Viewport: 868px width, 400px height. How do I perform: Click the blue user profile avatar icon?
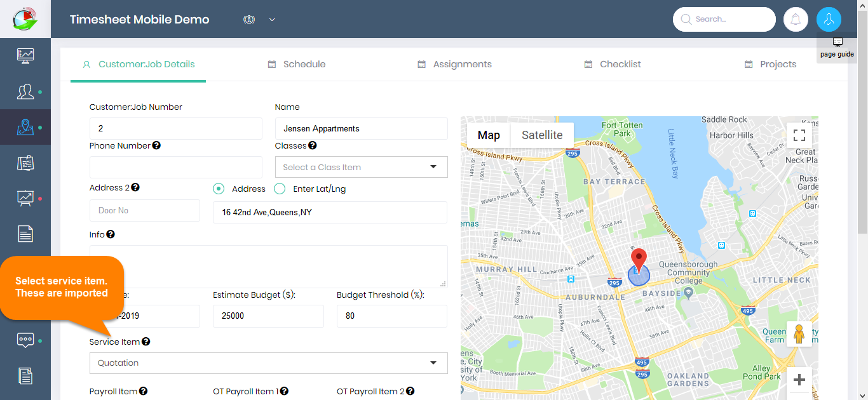(829, 19)
